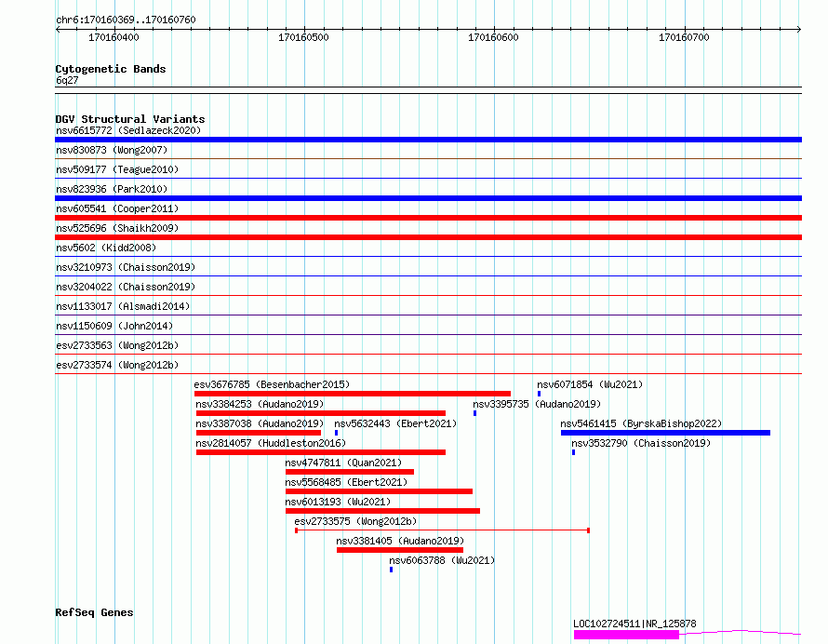The height and width of the screenshot is (644, 828).
Task: Select the small blue nsv5632443 marker
Action: (x=337, y=433)
